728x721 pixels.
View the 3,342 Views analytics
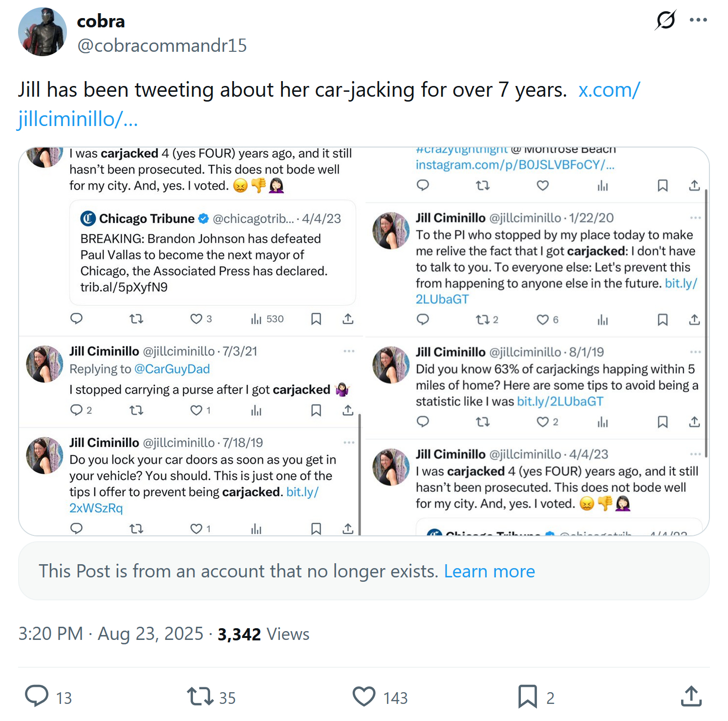pyautogui.click(x=263, y=634)
